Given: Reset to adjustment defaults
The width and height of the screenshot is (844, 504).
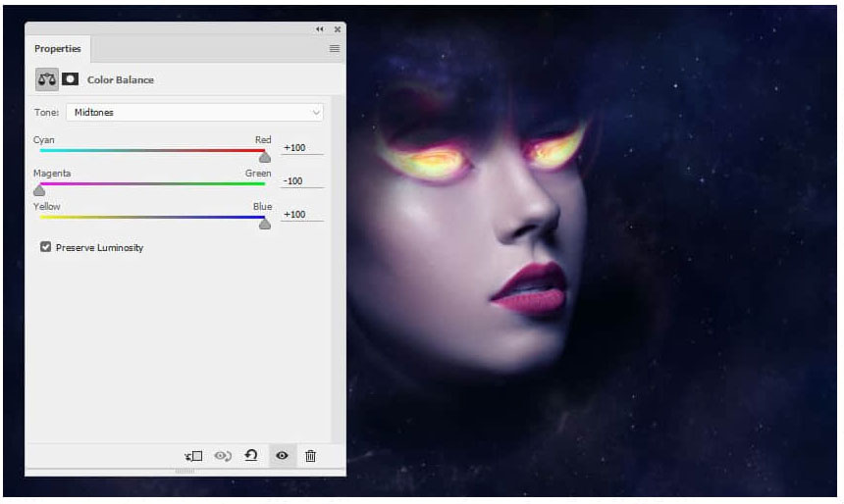Looking at the screenshot, I should point(251,456).
